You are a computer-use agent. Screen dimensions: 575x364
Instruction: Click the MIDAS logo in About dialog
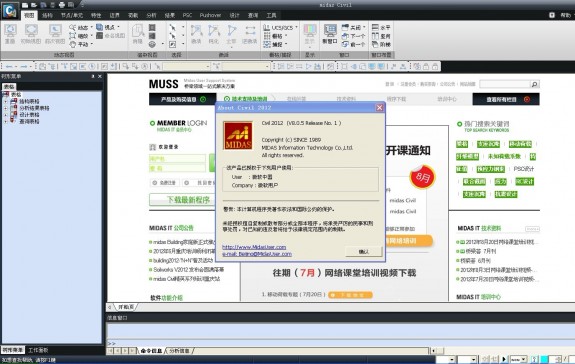[x=238, y=136]
